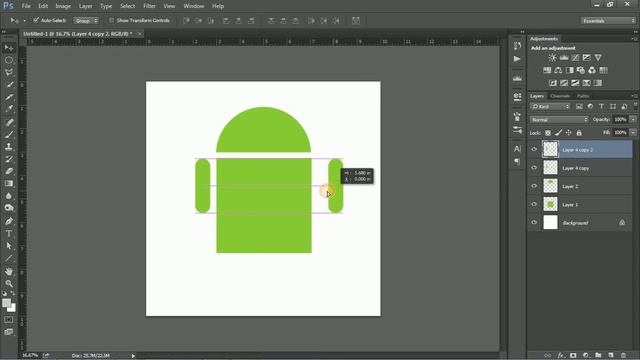The image size is (640, 360).
Task: Open the Actions panel play icon
Action: 517,59
